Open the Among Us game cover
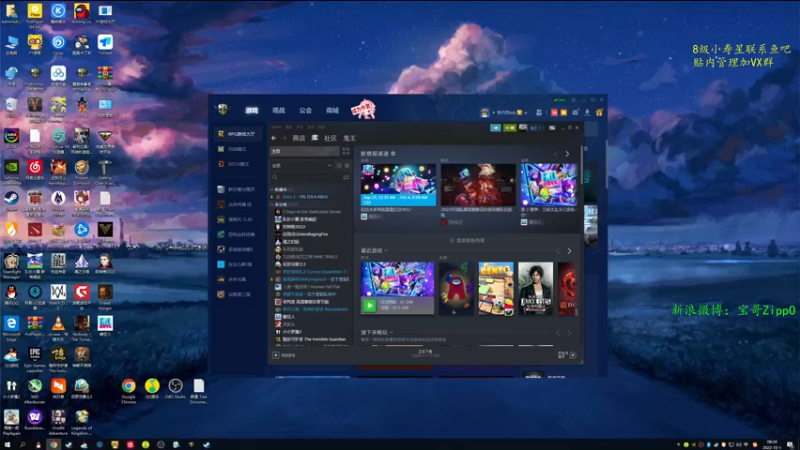800x450 pixels. [456, 288]
